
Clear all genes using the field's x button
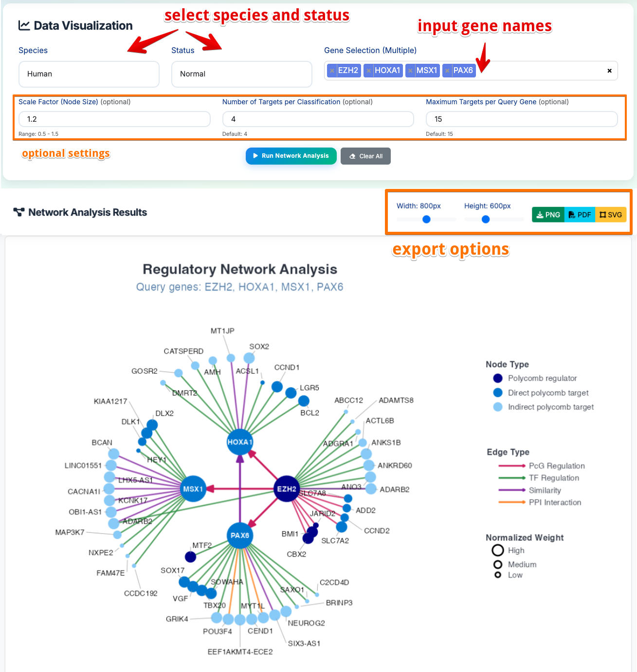click(x=609, y=71)
